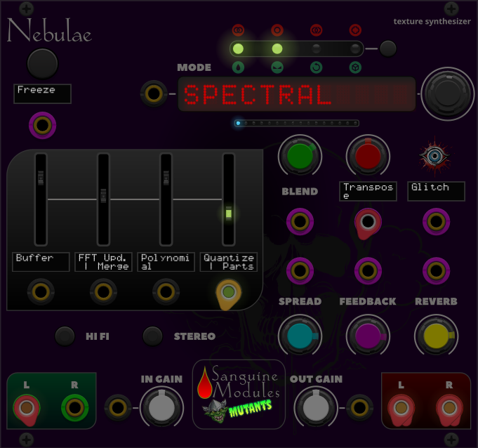Screen dimensions: 478x448
Task: Click the Freeze gate input jack
Action: click(42, 126)
